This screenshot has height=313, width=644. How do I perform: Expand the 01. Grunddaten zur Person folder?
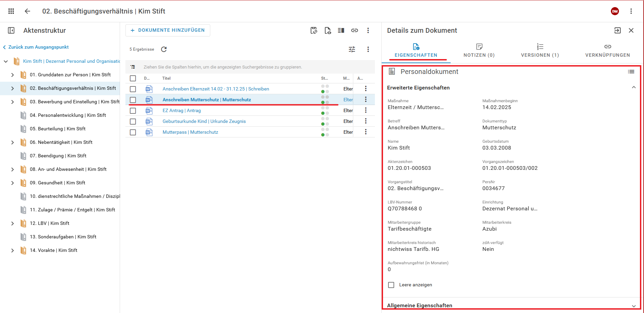[x=13, y=75]
